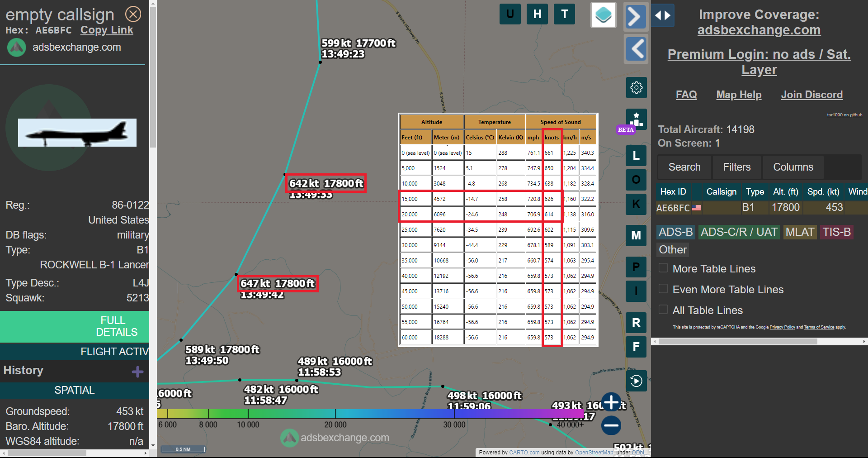This screenshot has height=458, width=868.
Task: Toggle the L map button
Action: click(636, 156)
